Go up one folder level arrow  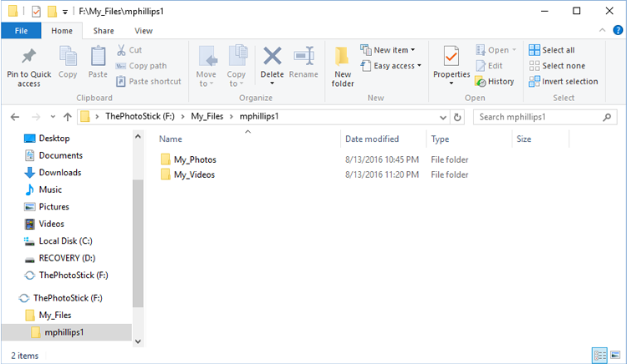[68, 117]
